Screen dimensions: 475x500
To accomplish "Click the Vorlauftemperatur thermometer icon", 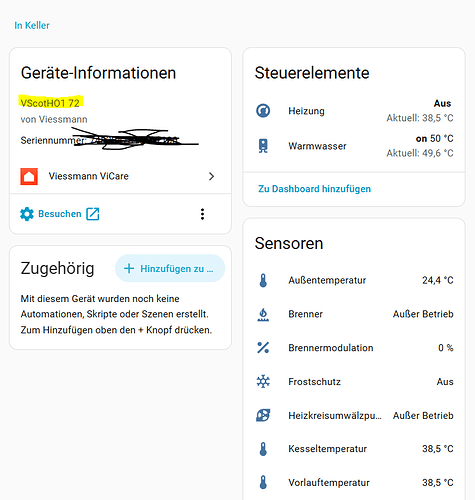I will (263, 482).
